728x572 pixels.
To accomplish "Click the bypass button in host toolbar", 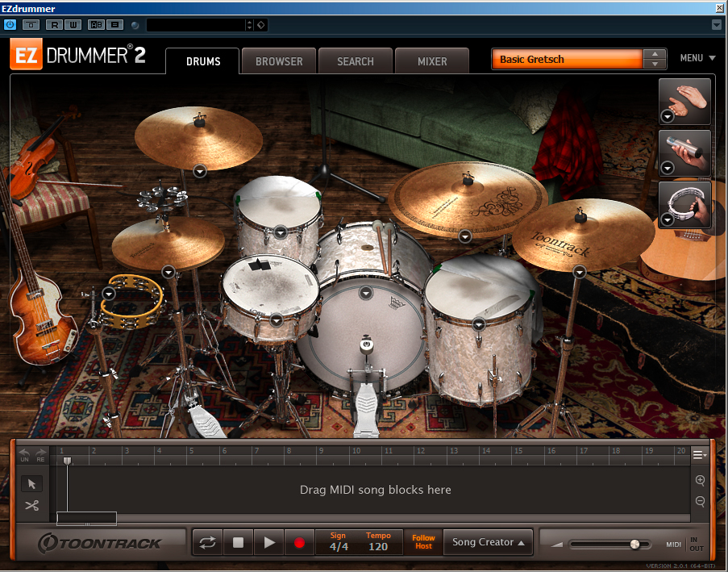I will [31, 25].
